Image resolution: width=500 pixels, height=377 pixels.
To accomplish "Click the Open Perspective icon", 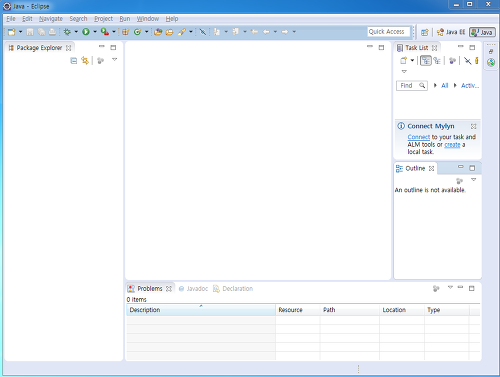I will click(x=425, y=32).
